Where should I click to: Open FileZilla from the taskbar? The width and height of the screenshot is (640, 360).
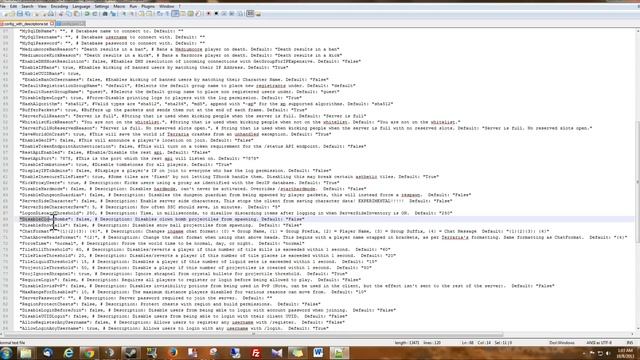[256, 353]
